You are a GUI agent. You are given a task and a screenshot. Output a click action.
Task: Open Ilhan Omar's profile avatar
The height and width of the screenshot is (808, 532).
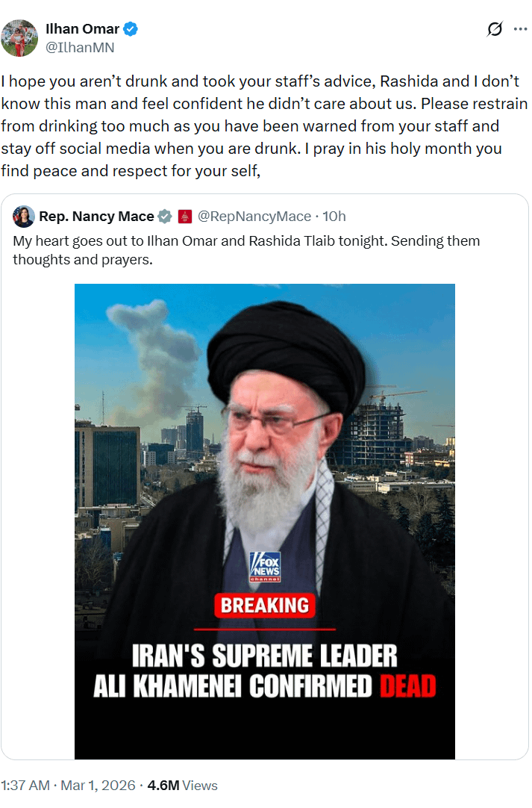pyautogui.click(x=19, y=38)
